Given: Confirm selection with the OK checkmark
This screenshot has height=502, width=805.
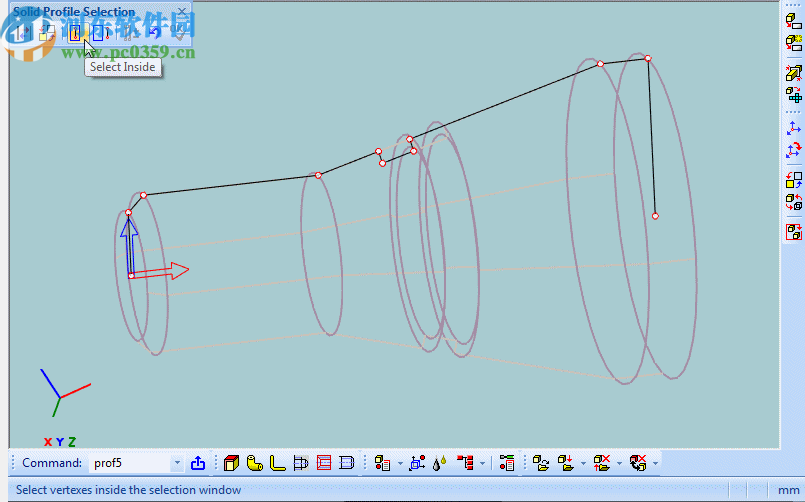Looking at the screenshot, I should pos(178,33).
